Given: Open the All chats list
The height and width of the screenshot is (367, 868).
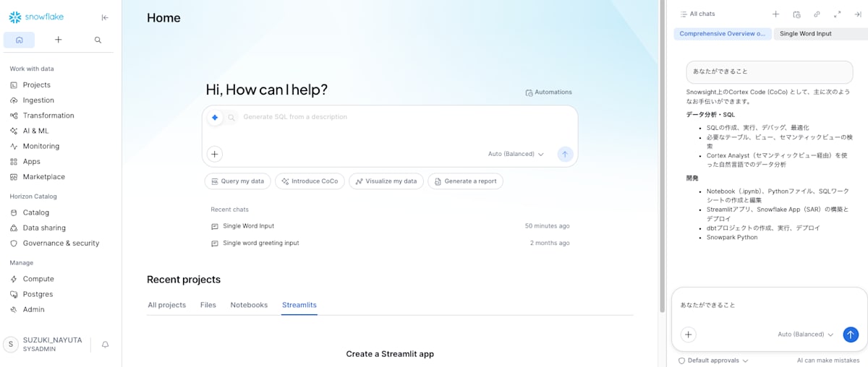Looking at the screenshot, I should [x=697, y=14].
